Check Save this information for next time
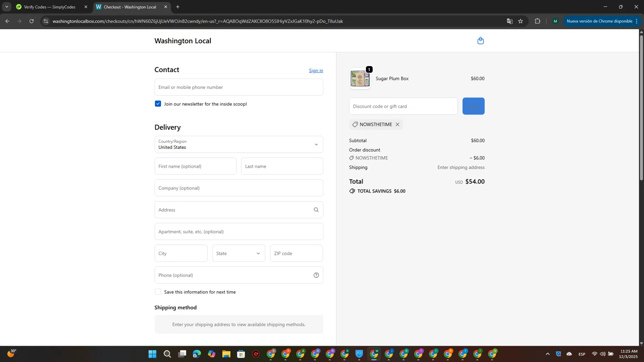Viewport: 644px width, 362px height. point(158,292)
